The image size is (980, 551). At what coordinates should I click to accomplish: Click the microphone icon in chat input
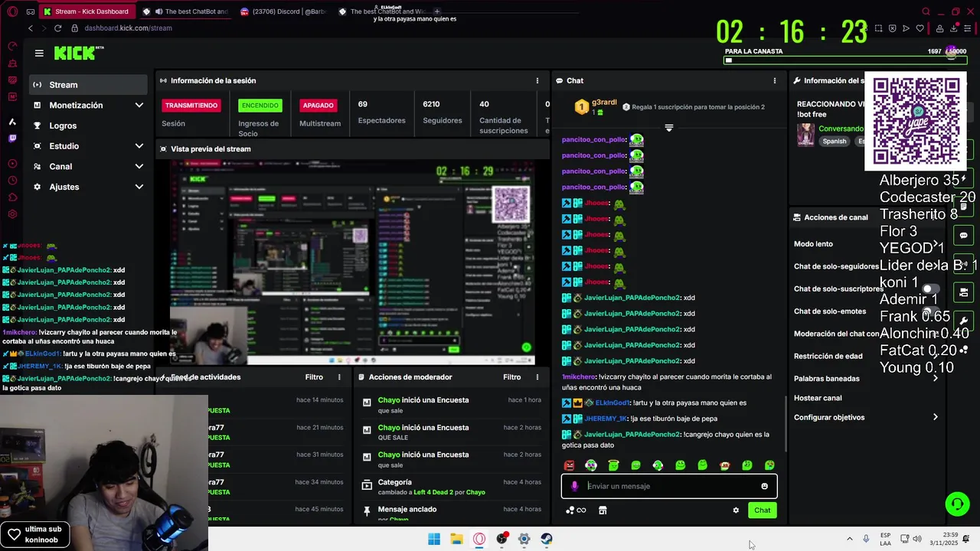tap(574, 486)
